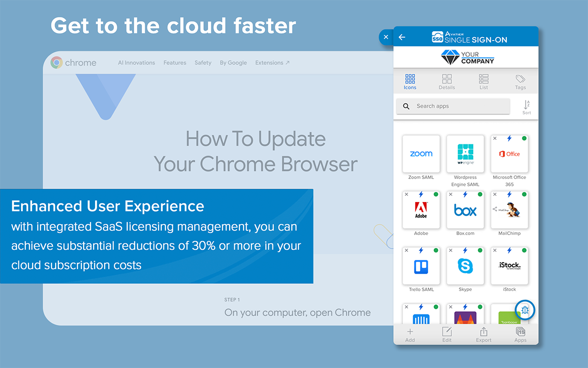Open By Google in Chrome page nav
The width and height of the screenshot is (588, 368).
[233, 63]
